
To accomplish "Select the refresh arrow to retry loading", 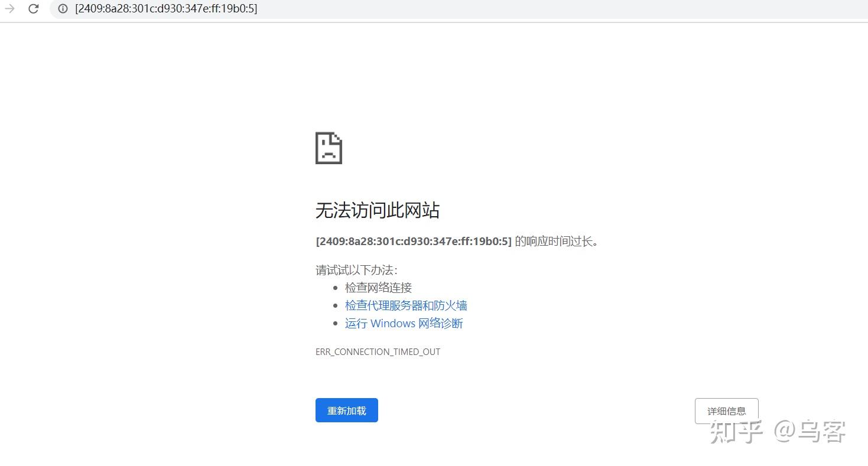I will 34,9.
